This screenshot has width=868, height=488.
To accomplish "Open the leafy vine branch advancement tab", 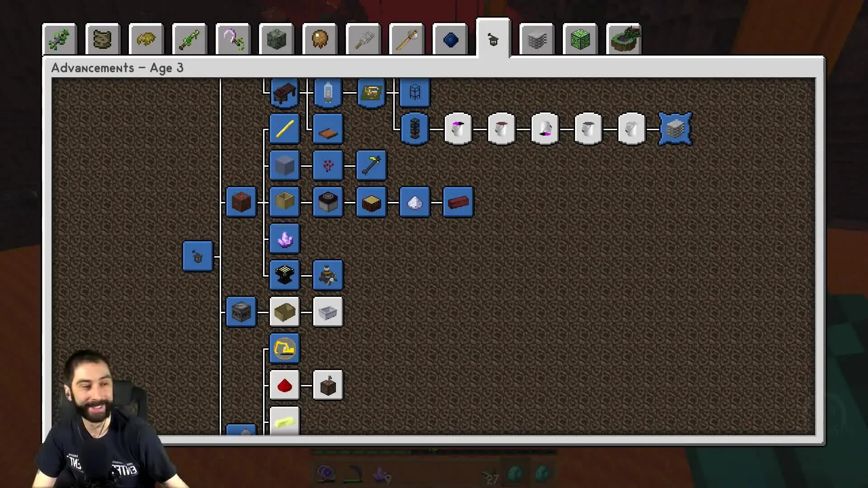I will coord(60,40).
